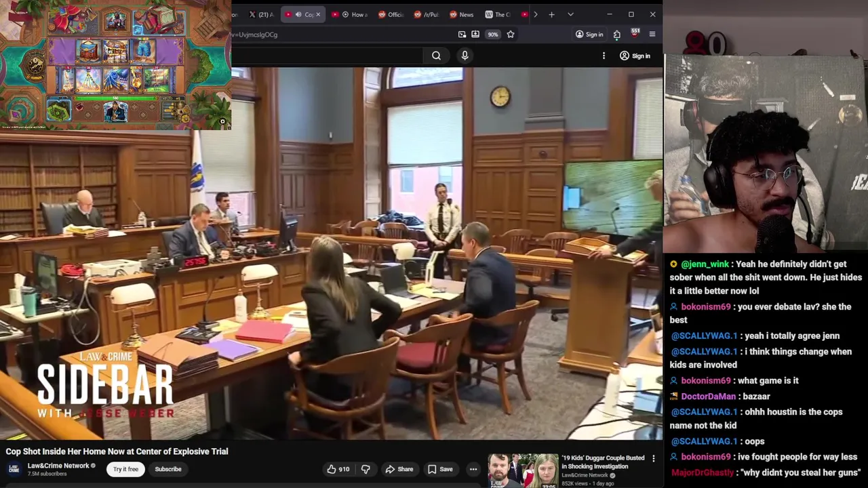Click the YouTube search magnifier button
The height and width of the screenshot is (488, 868).
[x=436, y=56]
